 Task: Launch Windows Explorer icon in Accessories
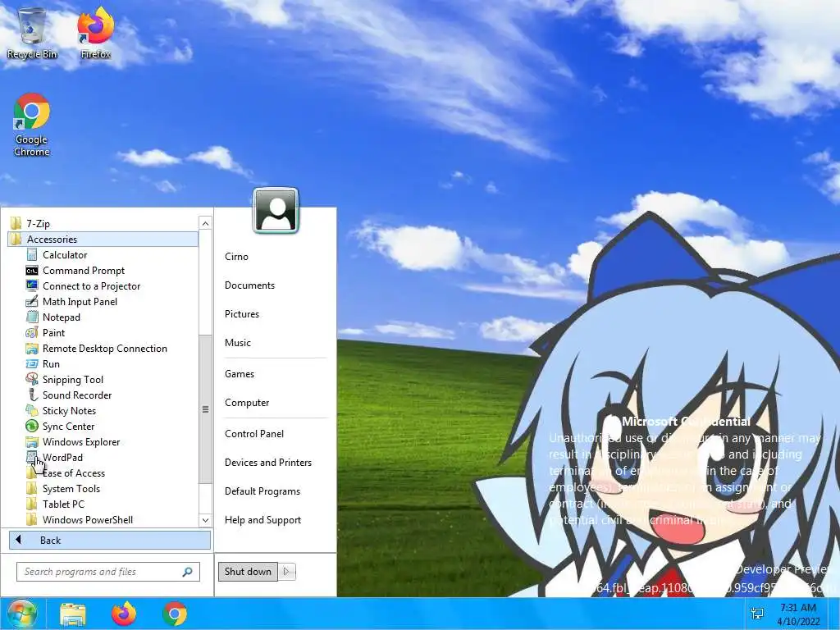pyautogui.click(x=32, y=442)
